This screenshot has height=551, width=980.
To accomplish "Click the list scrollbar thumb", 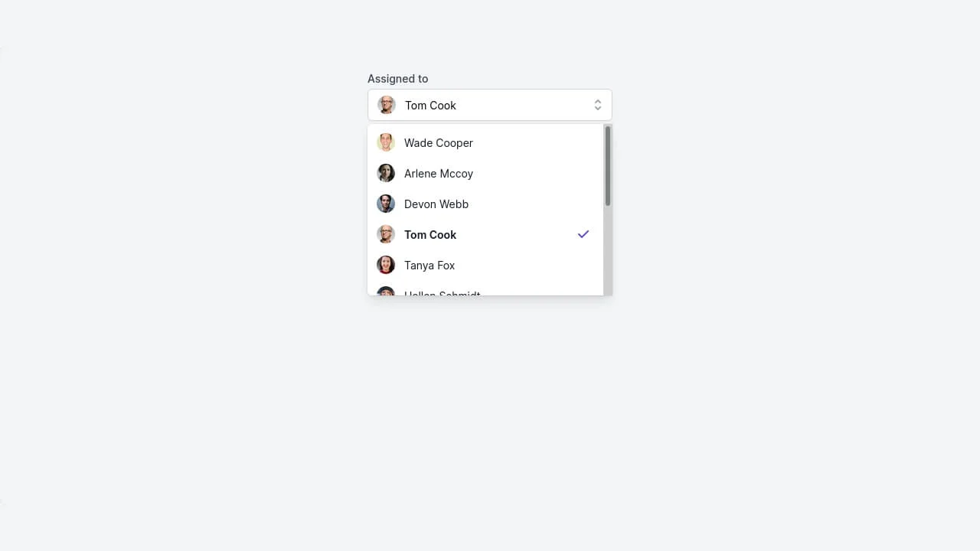I will (607, 163).
